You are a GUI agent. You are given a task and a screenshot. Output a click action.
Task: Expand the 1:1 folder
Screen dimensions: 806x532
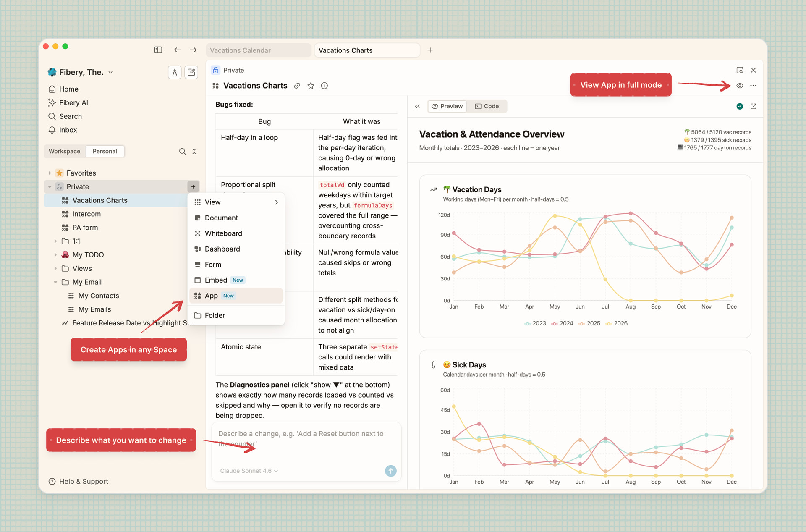[x=55, y=241]
